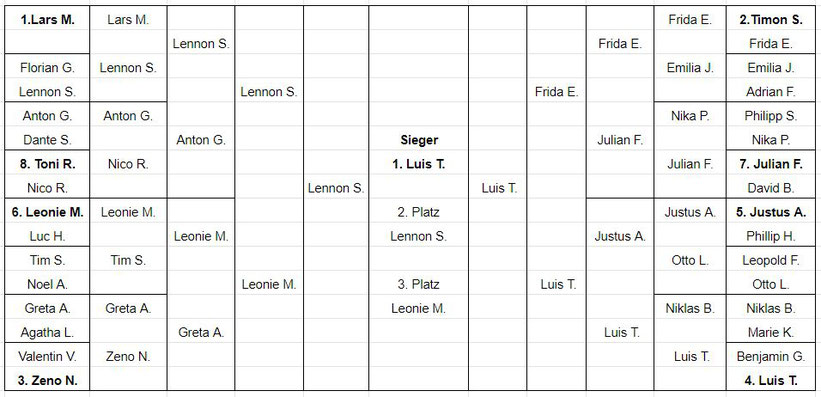Viewport: 821px width, 397px height.
Task: Click the 3. Platz label cell
Action: [419, 284]
